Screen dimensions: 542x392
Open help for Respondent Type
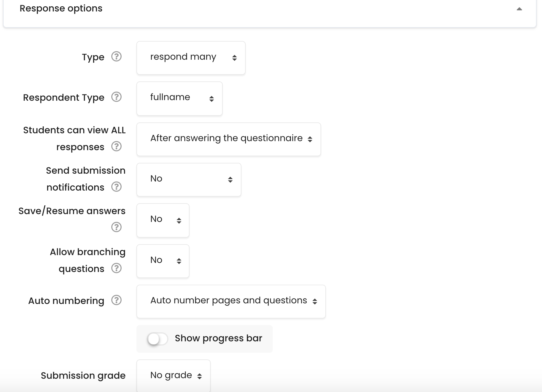tap(116, 97)
